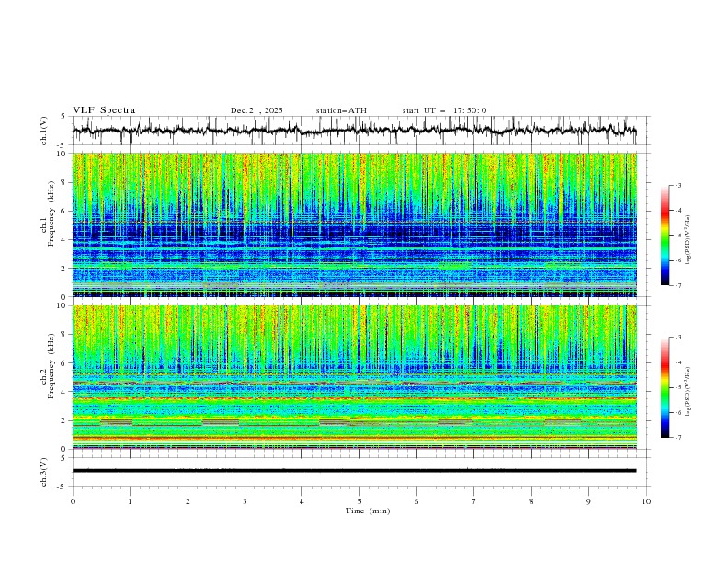This screenshot has height=563, width=728.
Task: Click the ch.1 color bar "log(PSD)(V²/Hz)" label
Action: (x=688, y=239)
